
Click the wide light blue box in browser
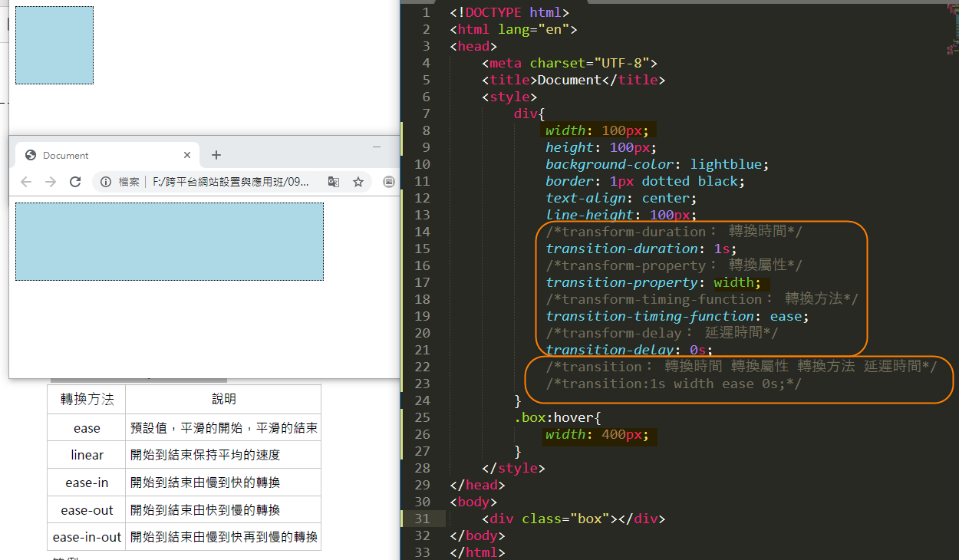click(170, 242)
